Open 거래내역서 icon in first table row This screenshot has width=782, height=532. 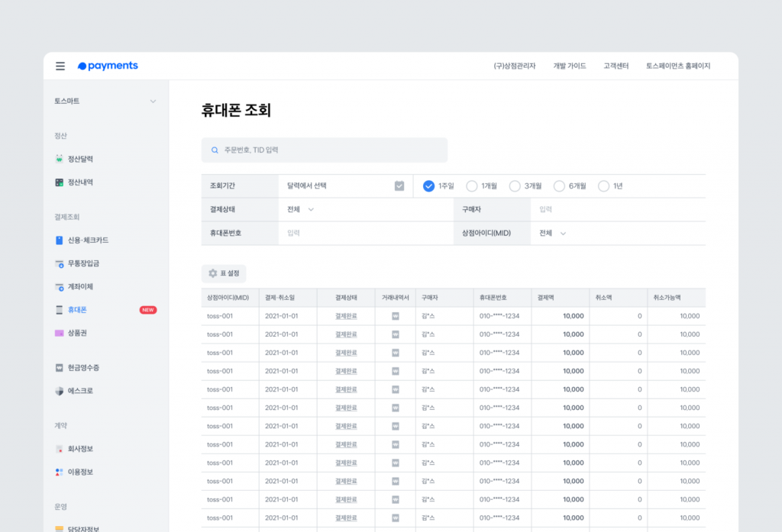[396, 316]
